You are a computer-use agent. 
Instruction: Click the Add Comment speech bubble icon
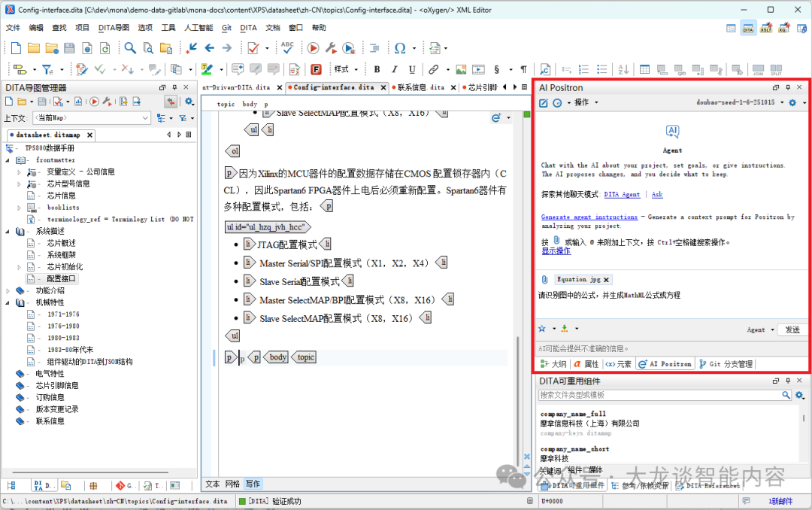pos(238,69)
